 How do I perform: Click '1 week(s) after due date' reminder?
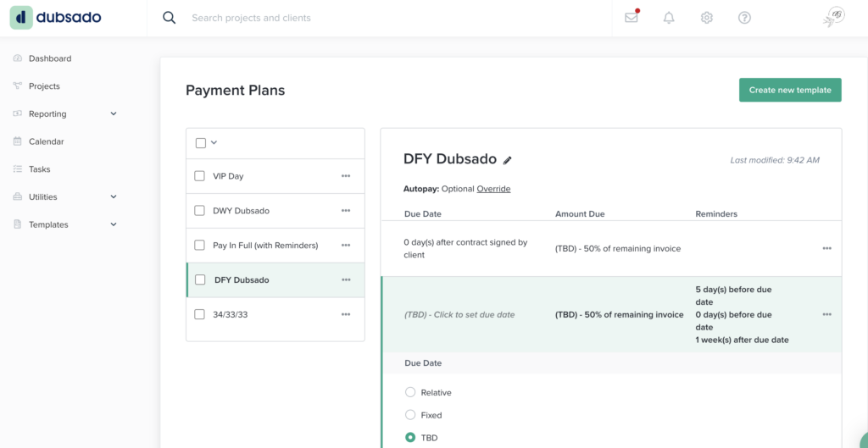[x=742, y=340]
